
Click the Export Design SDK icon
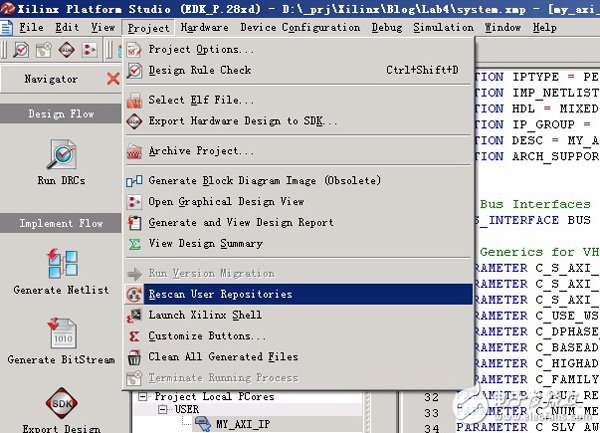tap(59, 406)
